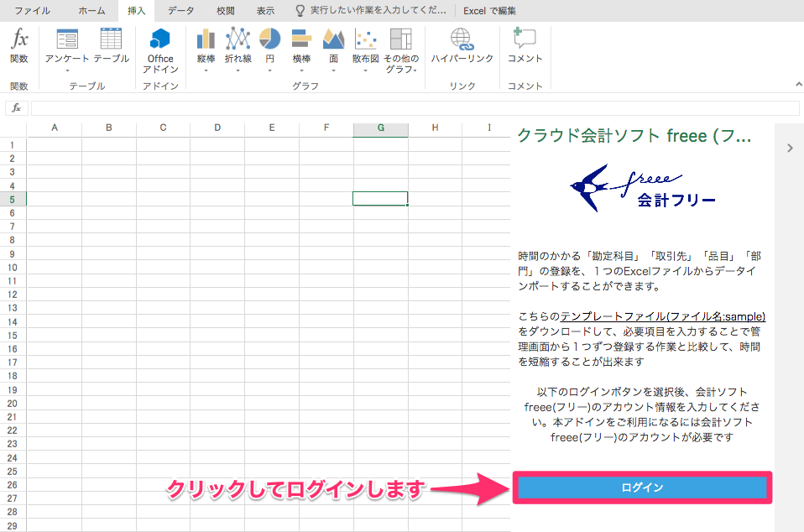This screenshot has height=532, width=804.
Task: Click the lightbulb tell-me icon
Action: click(300, 11)
